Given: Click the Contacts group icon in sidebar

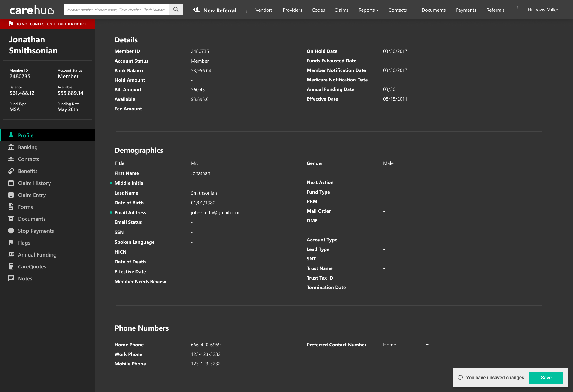Looking at the screenshot, I should 11,159.
